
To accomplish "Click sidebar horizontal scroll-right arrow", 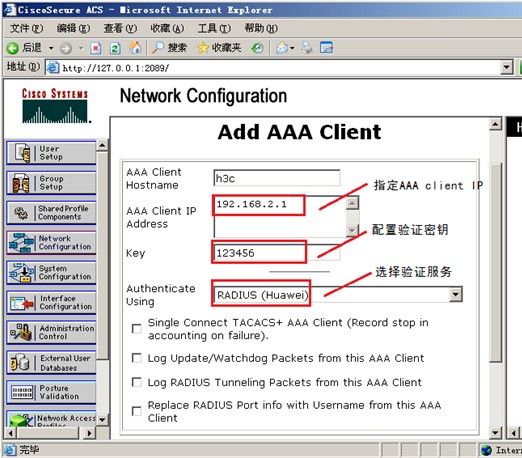I will pos(89,433).
